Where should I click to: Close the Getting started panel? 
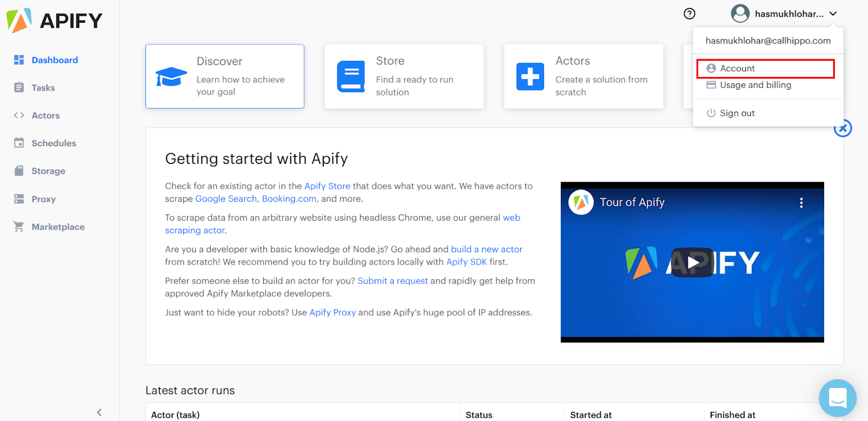click(843, 129)
